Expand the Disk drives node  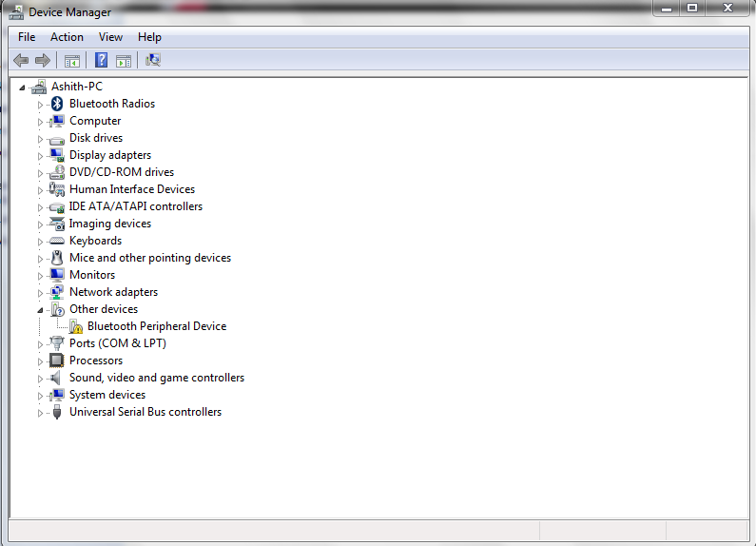[x=40, y=139]
